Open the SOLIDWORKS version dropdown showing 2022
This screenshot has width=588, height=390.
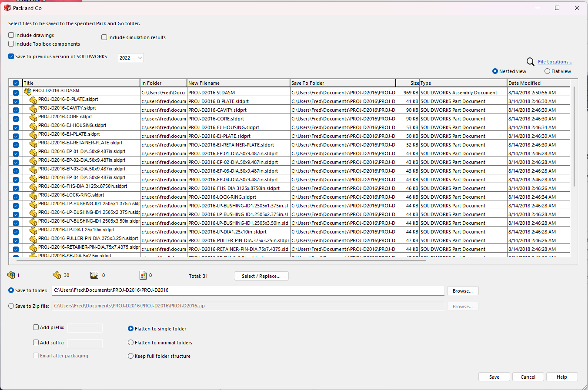point(130,58)
